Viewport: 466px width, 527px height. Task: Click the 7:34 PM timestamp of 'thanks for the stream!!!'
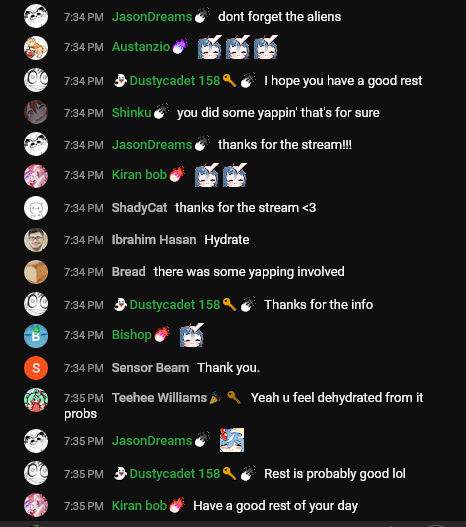point(84,145)
